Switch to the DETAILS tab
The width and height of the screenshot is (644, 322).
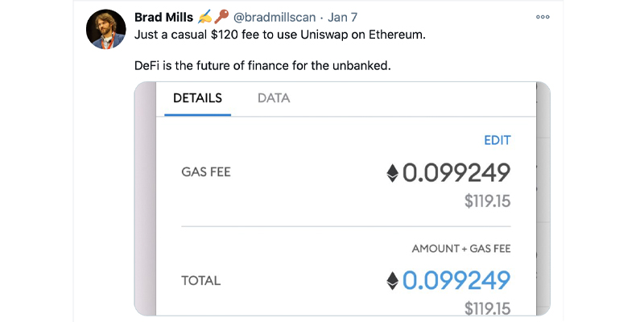point(197,98)
